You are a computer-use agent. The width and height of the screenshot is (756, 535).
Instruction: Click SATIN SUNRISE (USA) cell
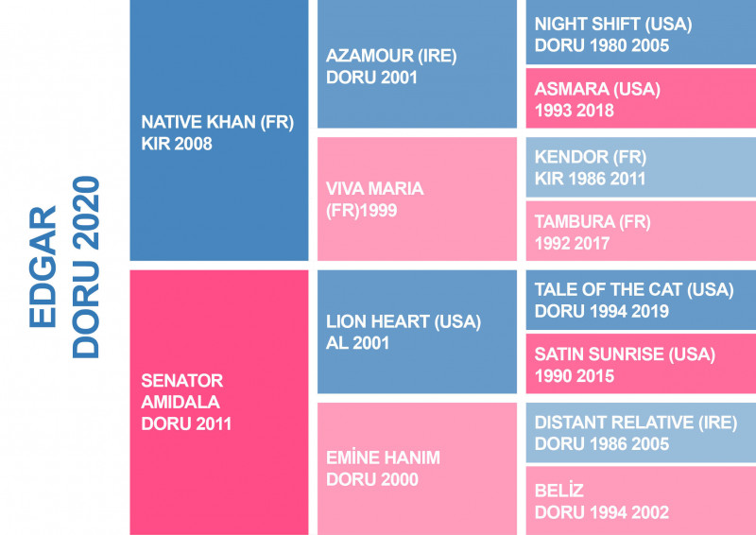[x=641, y=364]
